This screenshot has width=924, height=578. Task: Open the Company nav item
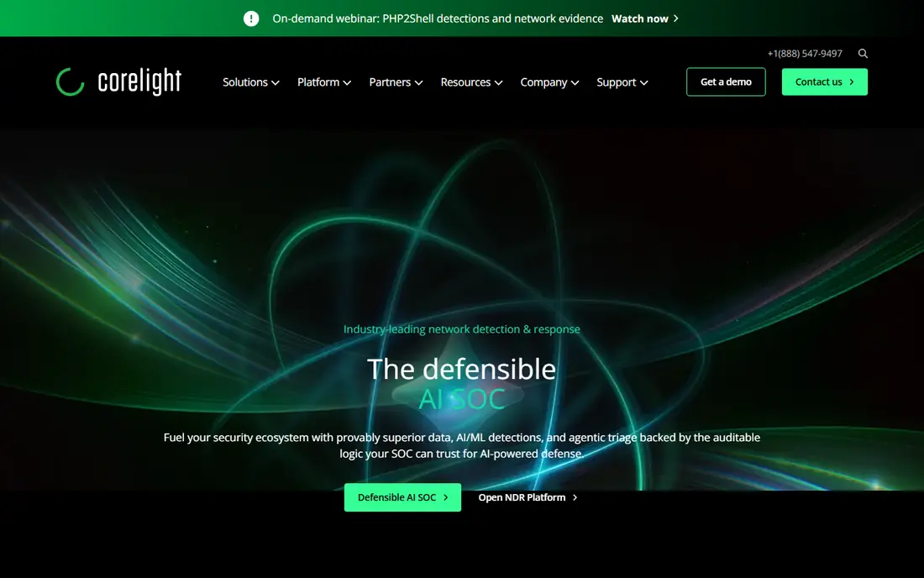549,81
